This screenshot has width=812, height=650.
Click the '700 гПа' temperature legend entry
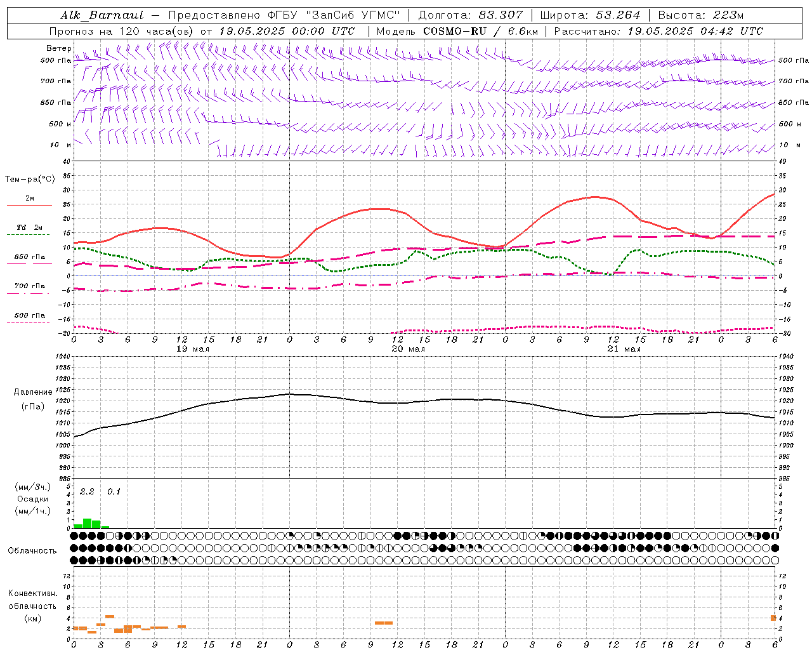(30, 286)
